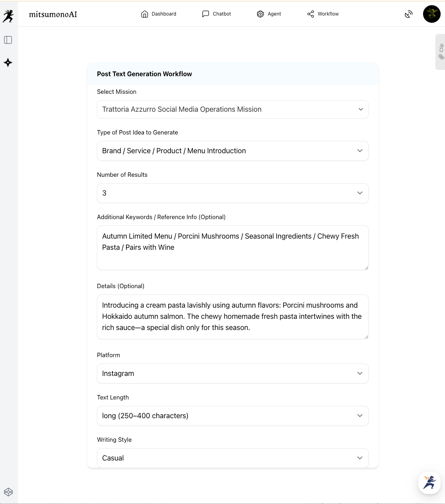The image size is (445, 504).
Task: Open the Clip side tab
Action: click(441, 52)
